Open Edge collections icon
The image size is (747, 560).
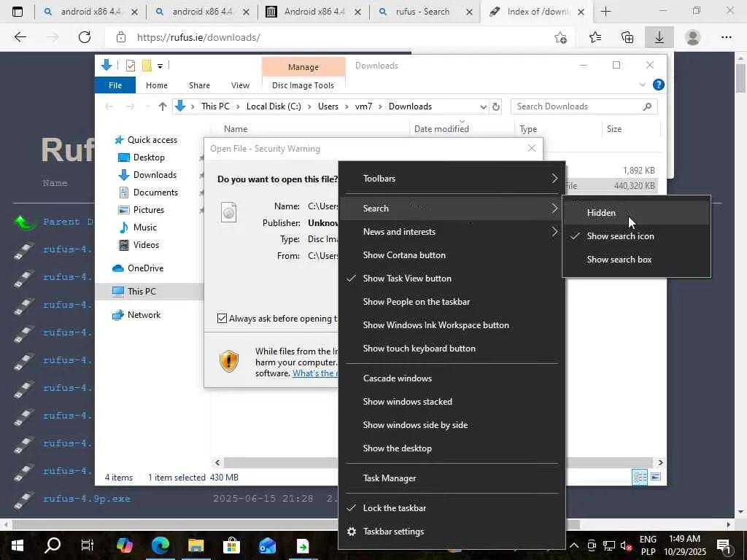click(627, 37)
